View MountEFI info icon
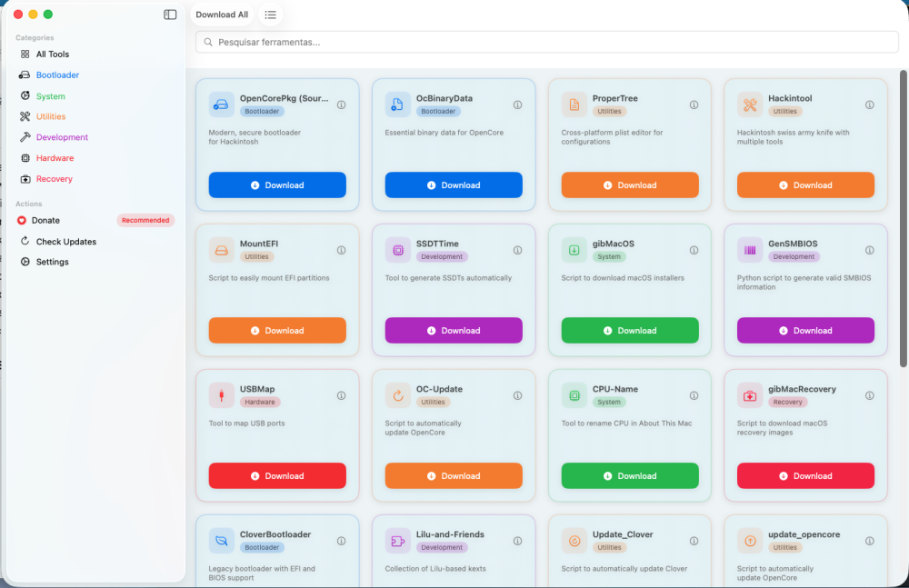The height and width of the screenshot is (588, 909). pos(342,251)
